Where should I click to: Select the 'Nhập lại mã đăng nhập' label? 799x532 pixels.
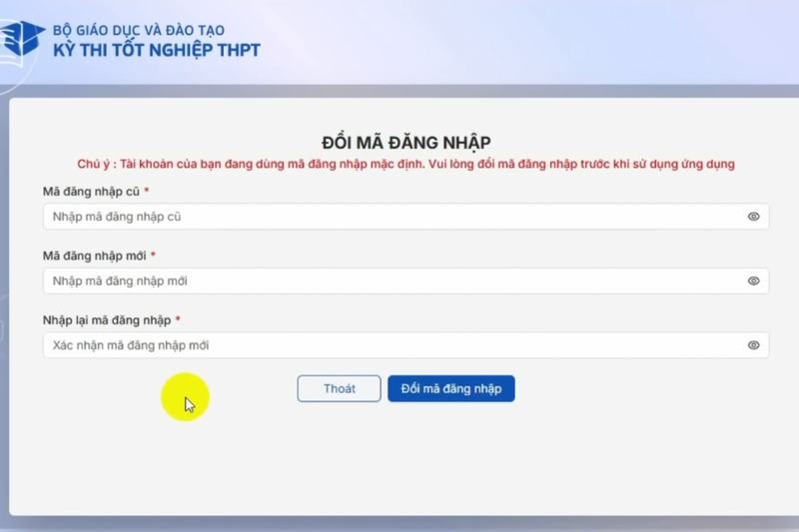coord(107,320)
